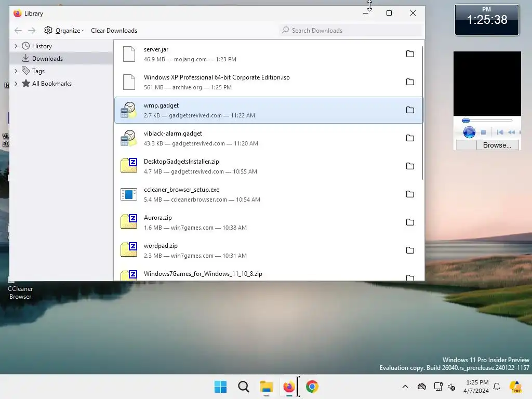Select the Aurora.zip filename

(158, 218)
